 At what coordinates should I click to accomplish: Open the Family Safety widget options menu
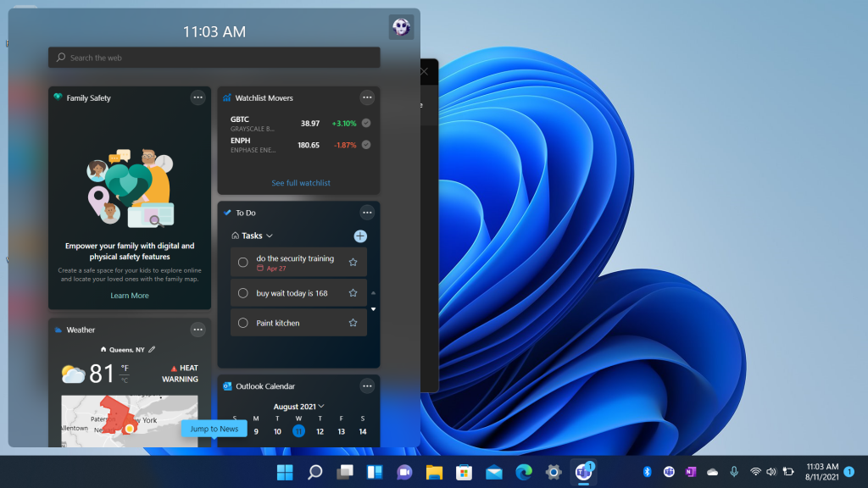[198, 97]
